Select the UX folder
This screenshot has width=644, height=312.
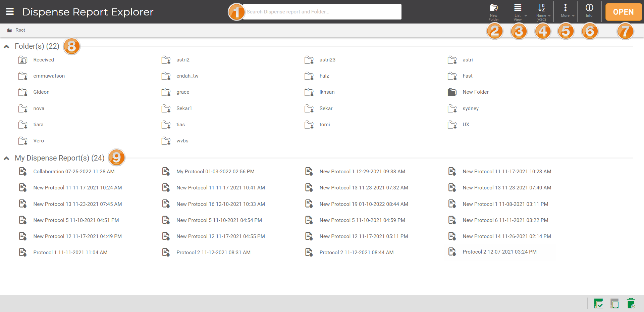[x=466, y=125]
